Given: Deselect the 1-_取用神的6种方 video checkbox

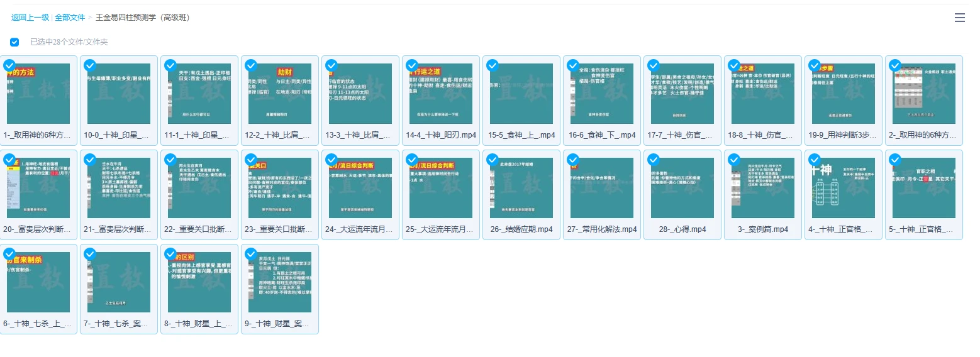Looking at the screenshot, I should click(9, 65).
